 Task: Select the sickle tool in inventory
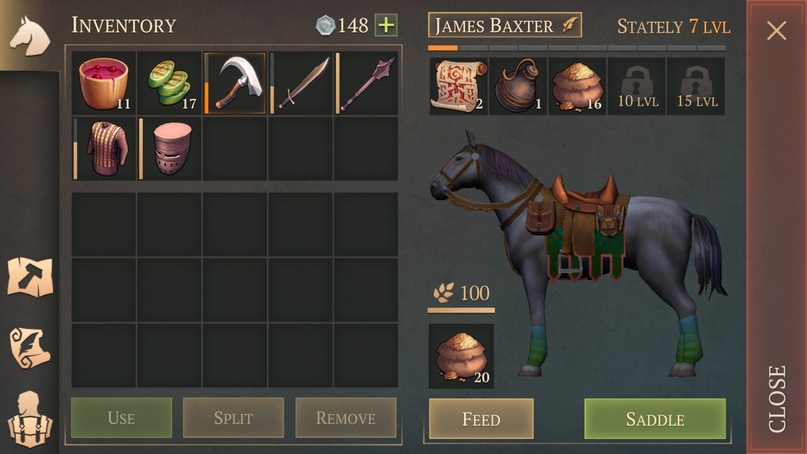click(235, 83)
